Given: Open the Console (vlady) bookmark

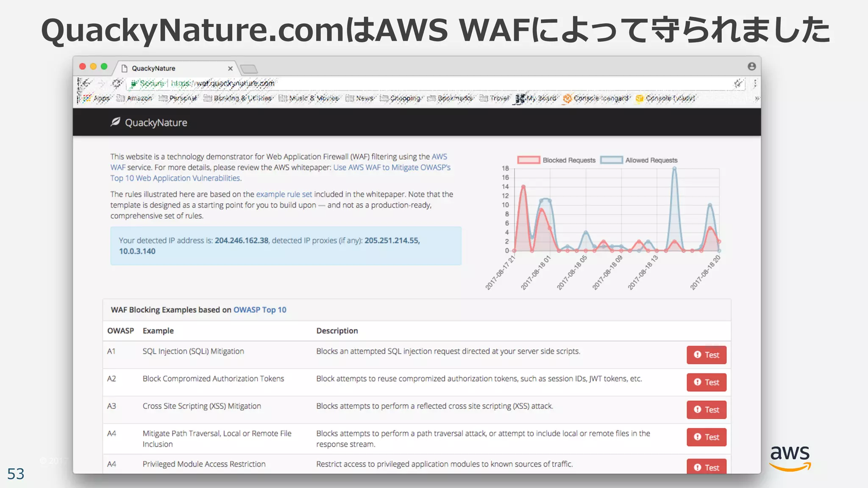Looking at the screenshot, I should 665,98.
